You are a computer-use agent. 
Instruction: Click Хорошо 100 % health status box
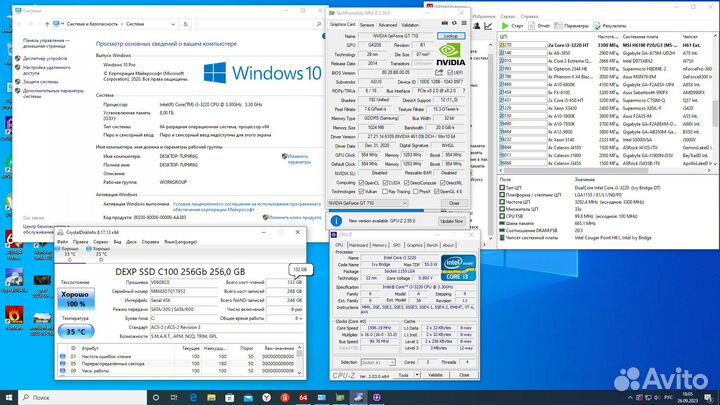[x=76, y=299]
